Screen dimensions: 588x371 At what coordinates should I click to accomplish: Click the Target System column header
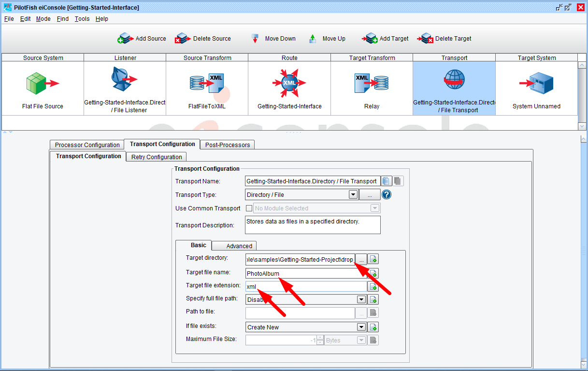coord(536,58)
